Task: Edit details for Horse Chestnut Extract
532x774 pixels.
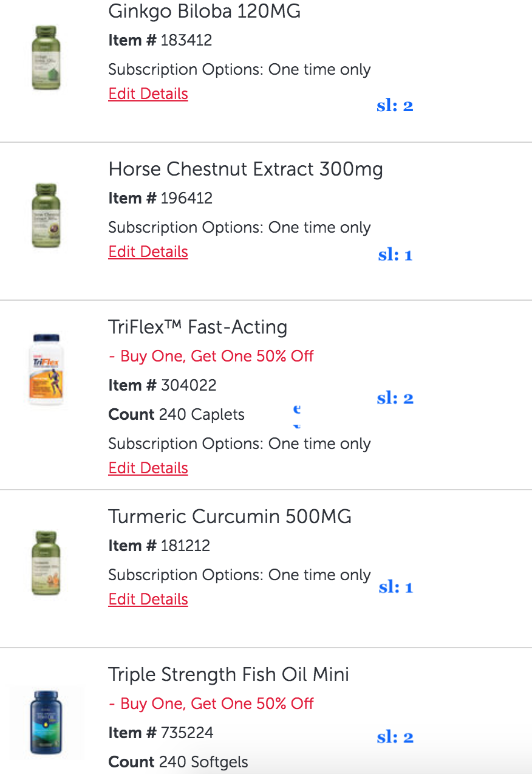Action: [x=148, y=252]
